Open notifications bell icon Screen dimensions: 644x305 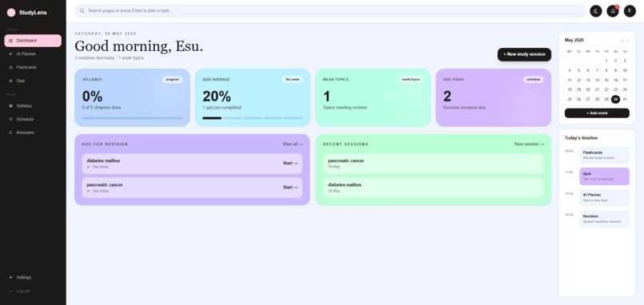point(612,11)
